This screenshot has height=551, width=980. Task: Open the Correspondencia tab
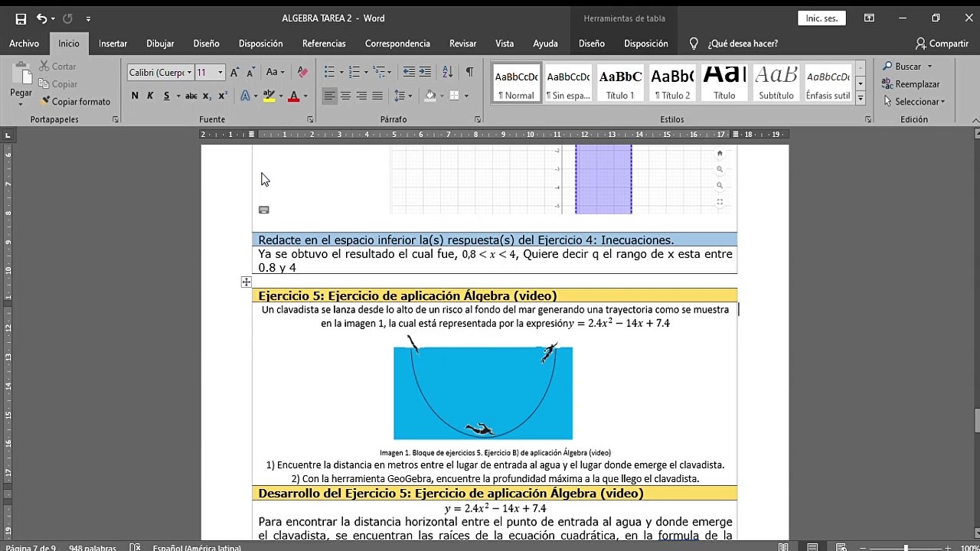397,44
